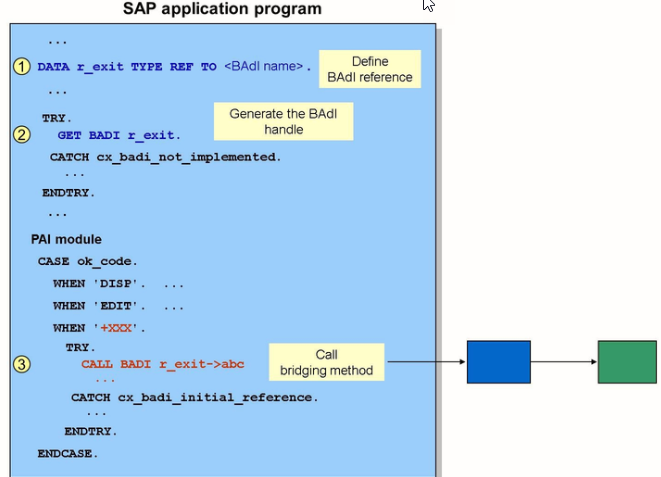Viewport: 661px width, 477px height.
Task: Click the "DATA r_exit TYPE REF TO" code line
Action: [126, 67]
